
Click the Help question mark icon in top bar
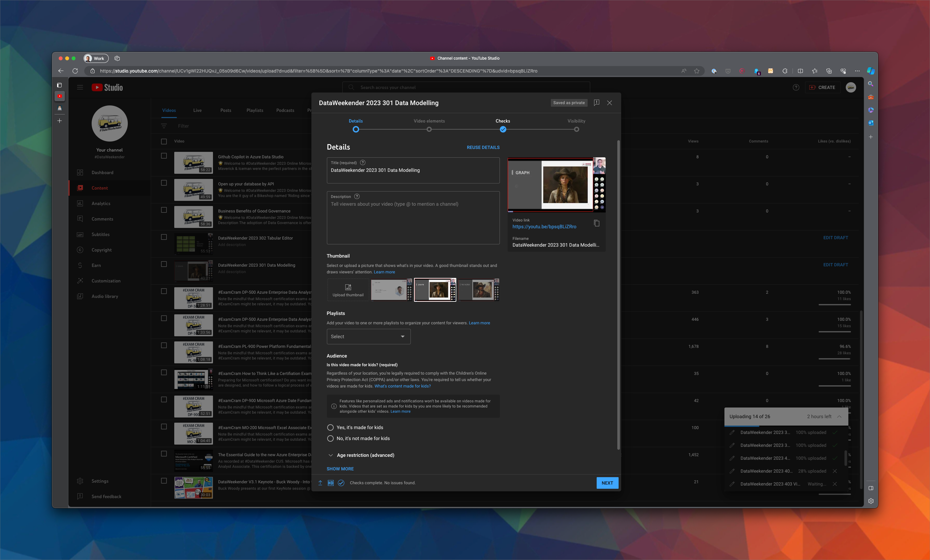(x=796, y=87)
